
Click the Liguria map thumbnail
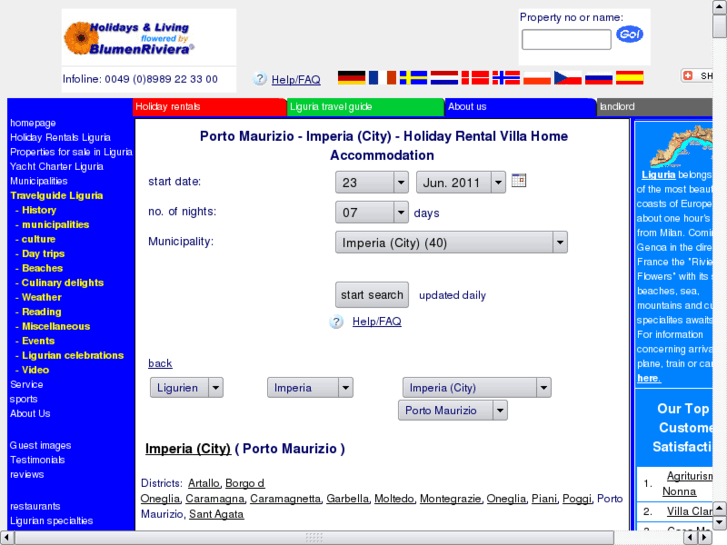point(681,147)
